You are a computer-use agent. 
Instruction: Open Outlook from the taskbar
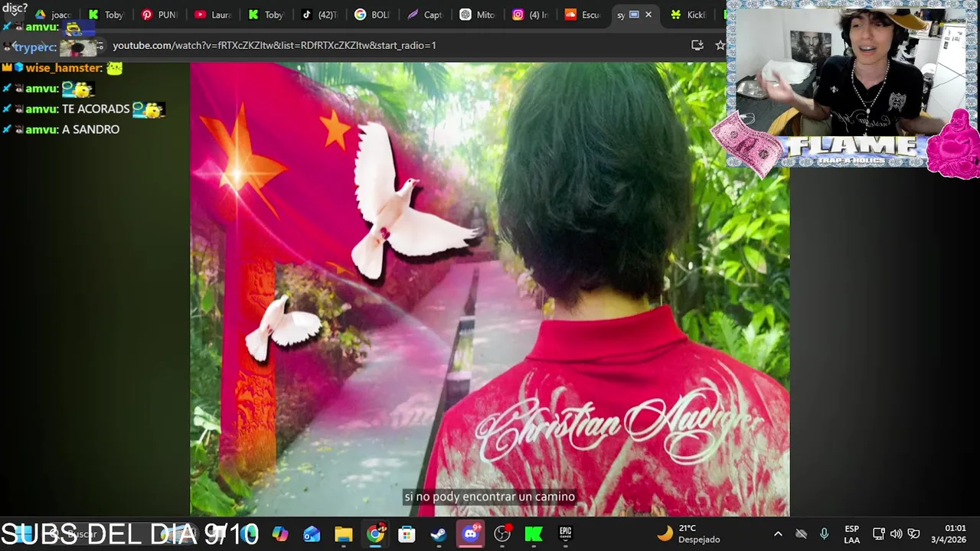312,534
